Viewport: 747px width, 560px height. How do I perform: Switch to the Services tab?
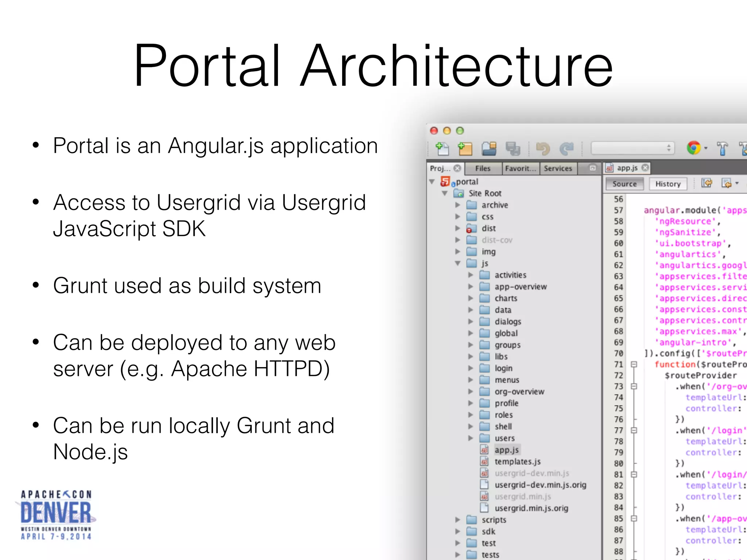[558, 168]
